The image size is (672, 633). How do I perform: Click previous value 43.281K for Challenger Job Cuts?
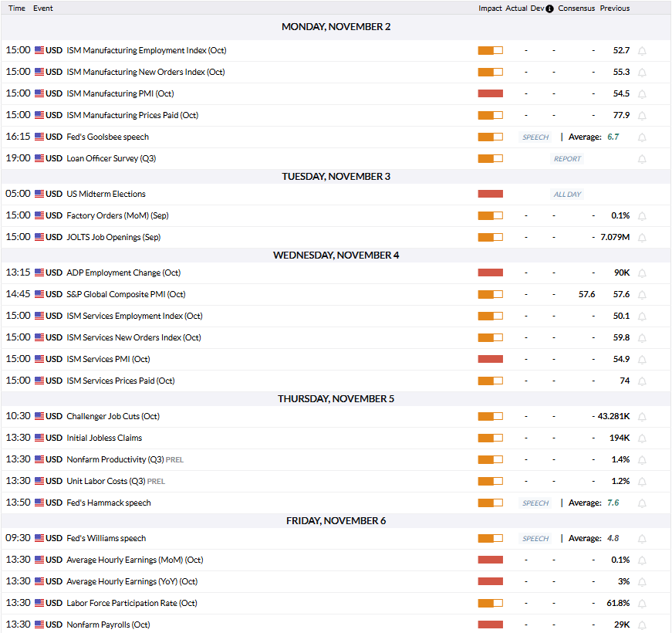[x=613, y=416]
